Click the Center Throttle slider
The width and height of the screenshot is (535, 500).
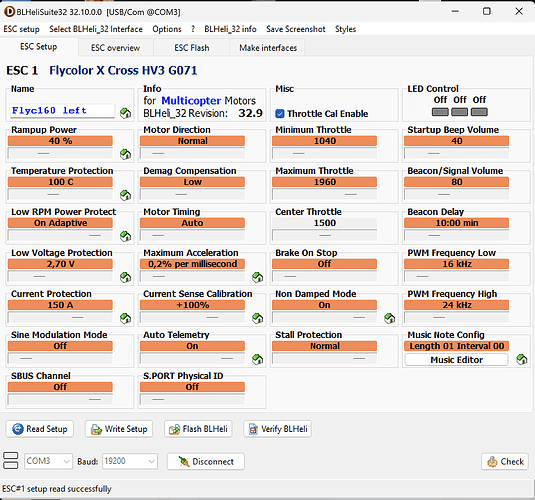point(324,235)
